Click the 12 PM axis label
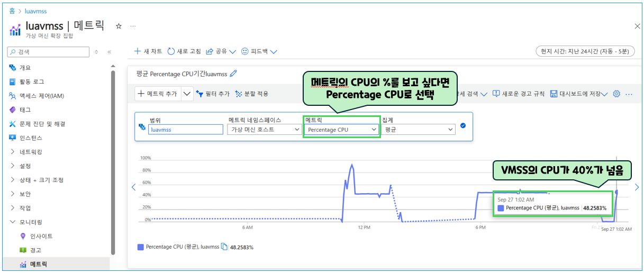The width and height of the screenshot is (644, 273). (364, 227)
